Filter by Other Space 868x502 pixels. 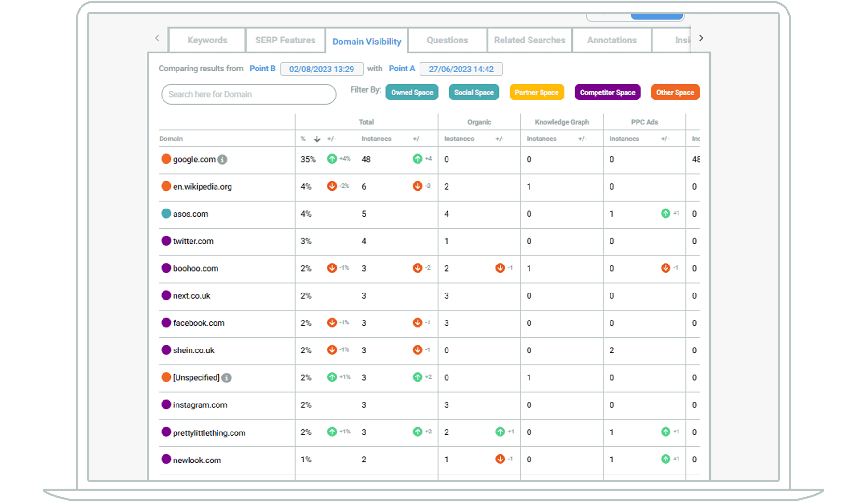coord(675,92)
